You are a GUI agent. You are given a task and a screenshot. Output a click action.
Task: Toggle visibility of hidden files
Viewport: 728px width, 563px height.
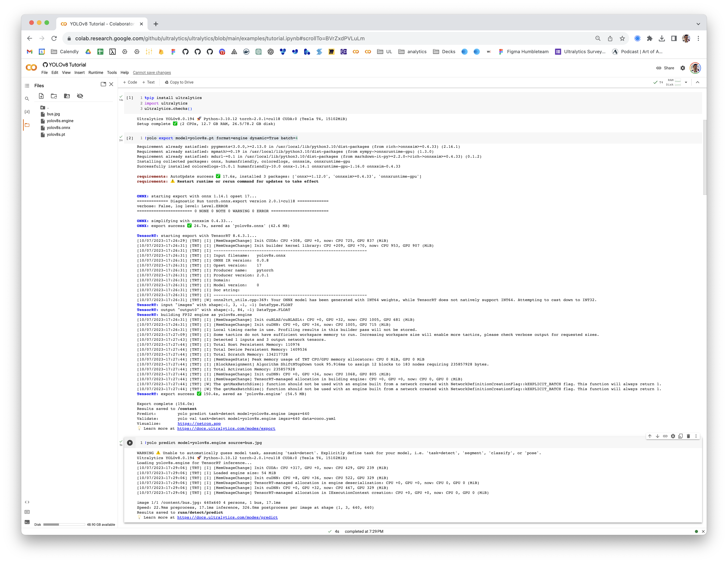pyautogui.click(x=80, y=96)
